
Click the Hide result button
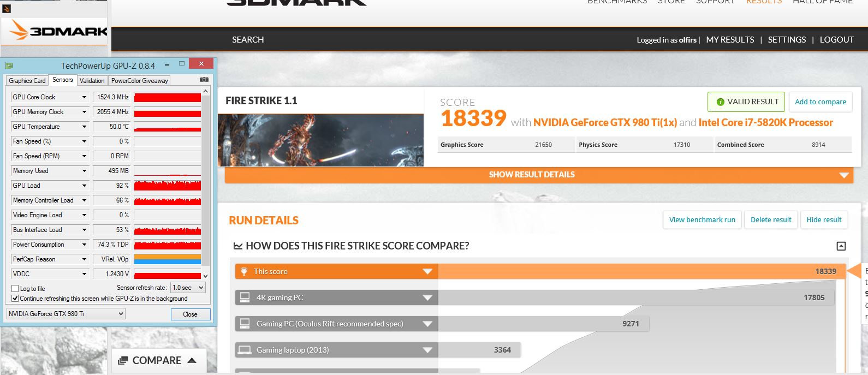tap(824, 219)
